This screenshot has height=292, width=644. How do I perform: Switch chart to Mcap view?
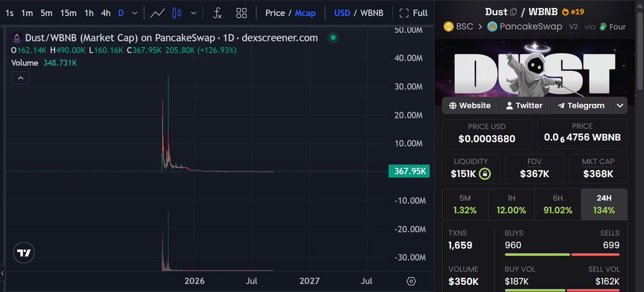pos(305,13)
